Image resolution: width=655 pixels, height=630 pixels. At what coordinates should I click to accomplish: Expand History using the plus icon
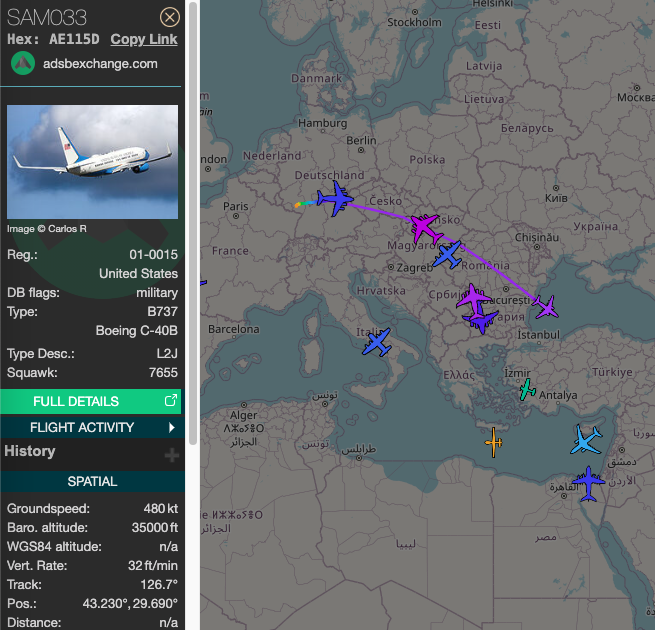pos(172,455)
